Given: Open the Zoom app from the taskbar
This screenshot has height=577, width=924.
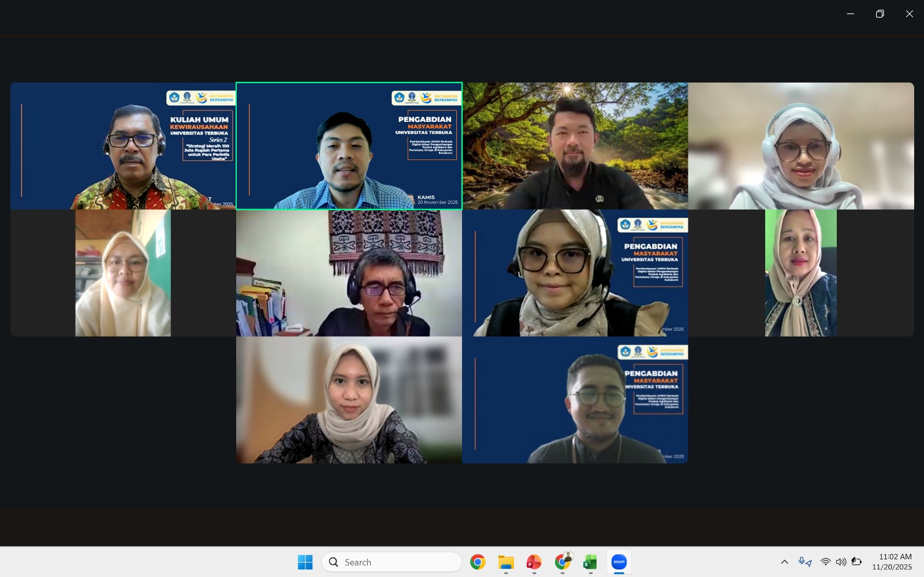Looking at the screenshot, I should [x=618, y=561].
